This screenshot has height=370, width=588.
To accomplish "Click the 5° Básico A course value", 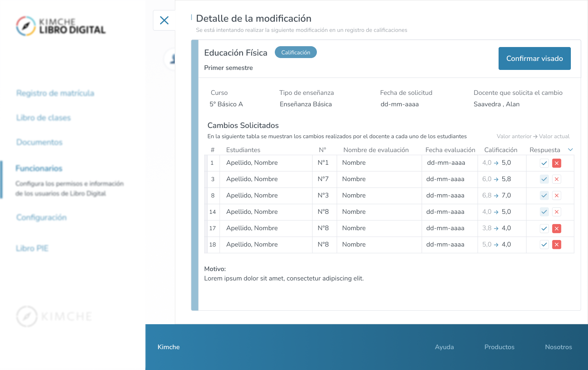I will click(x=226, y=104).
